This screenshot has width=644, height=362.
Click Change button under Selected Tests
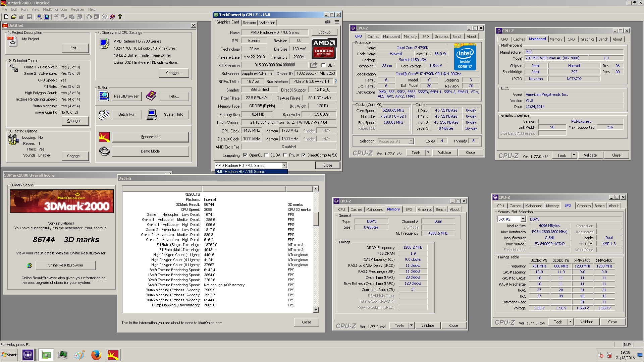pos(75,121)
